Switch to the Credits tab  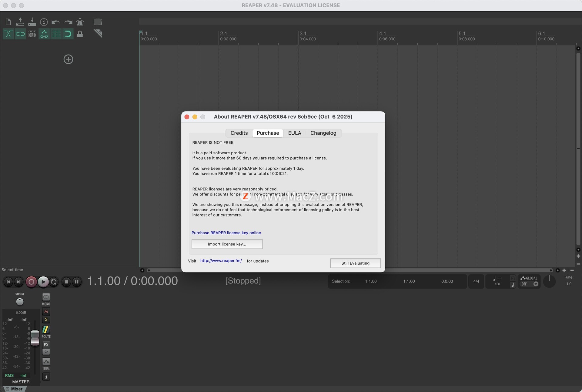[239, 133]
